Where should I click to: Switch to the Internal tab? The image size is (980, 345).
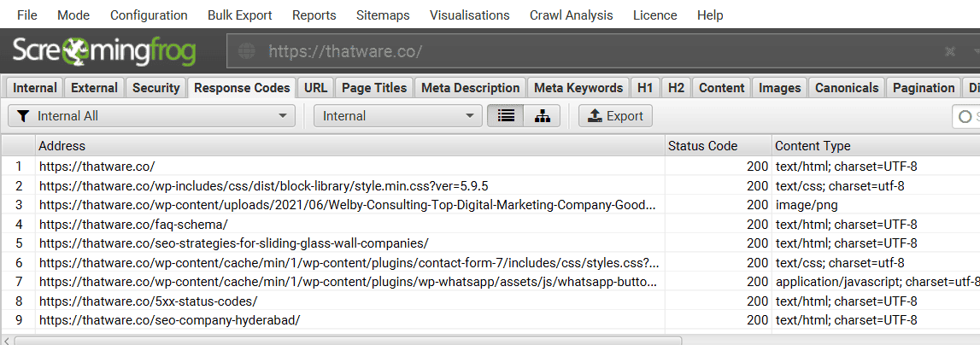(x=35, y=88)
